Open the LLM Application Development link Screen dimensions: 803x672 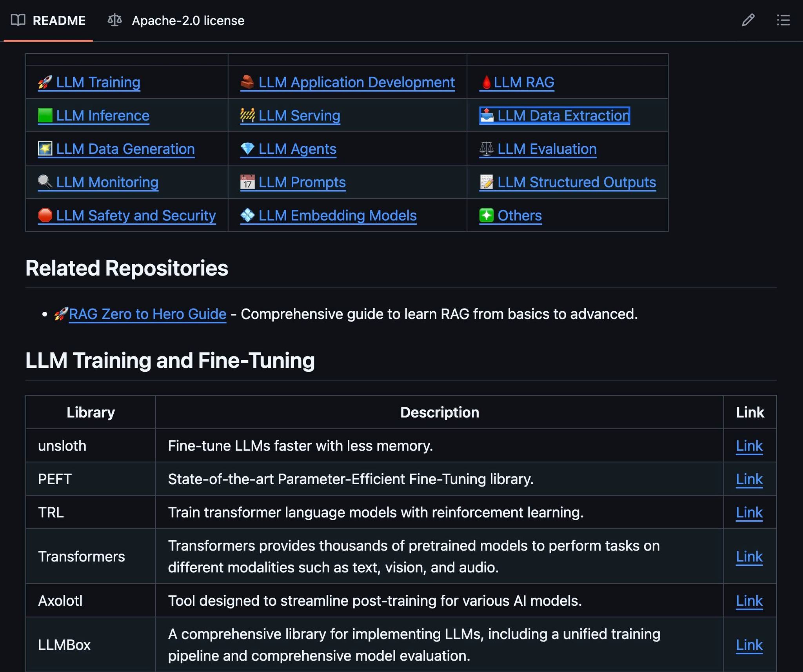point(347,82)
